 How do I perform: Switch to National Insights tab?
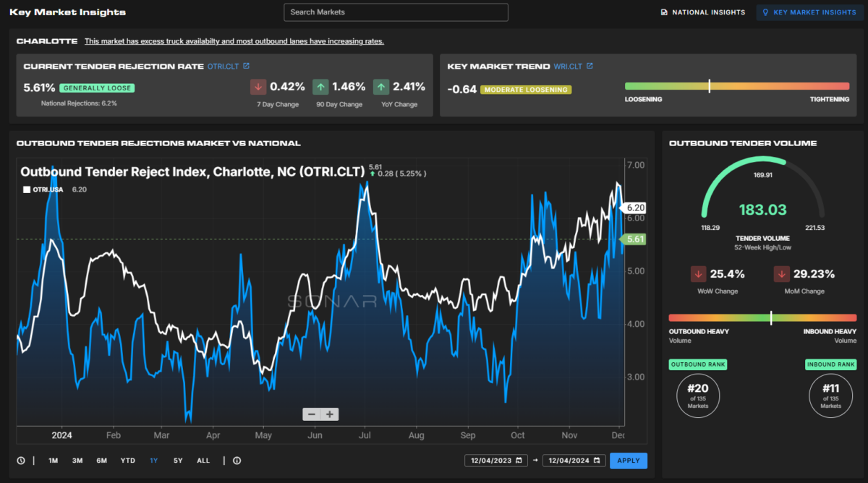702,12
